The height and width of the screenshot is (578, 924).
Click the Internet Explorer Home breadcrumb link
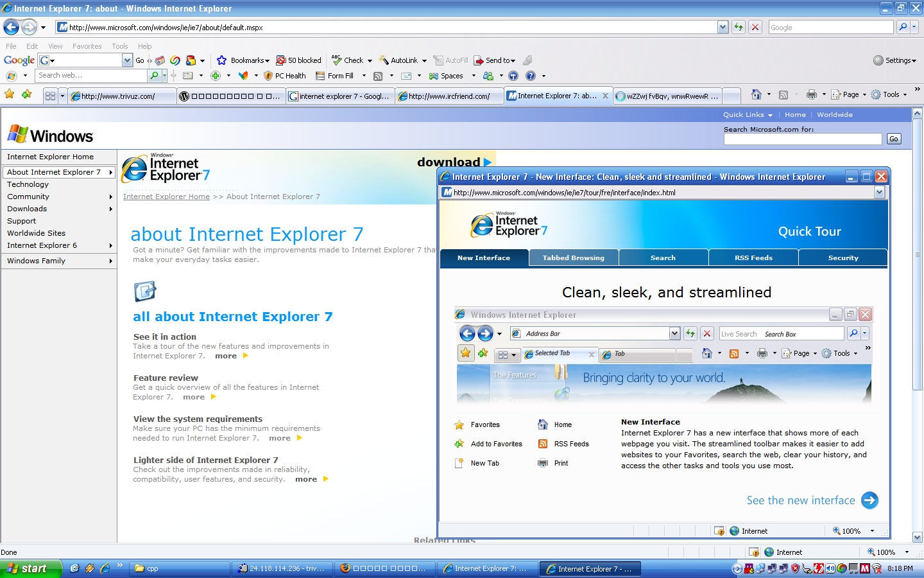pyautogui.click(x=166, y=197)
